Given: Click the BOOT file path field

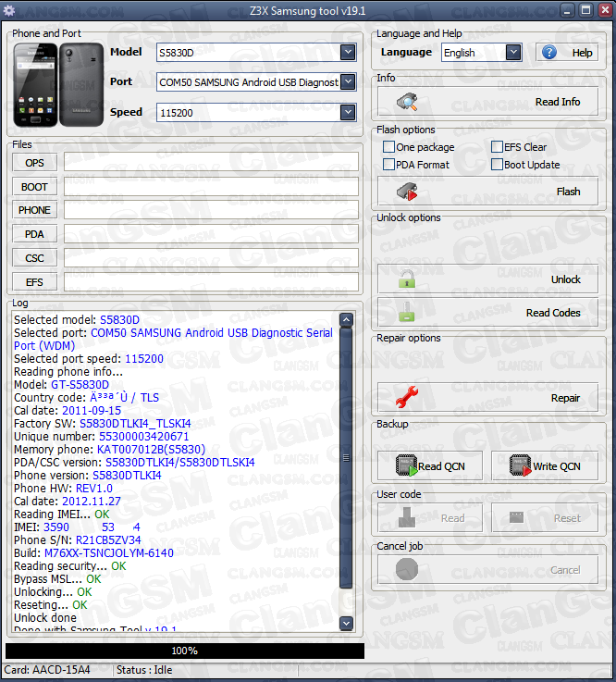Looking at the screenshot, I should (211, 186).
